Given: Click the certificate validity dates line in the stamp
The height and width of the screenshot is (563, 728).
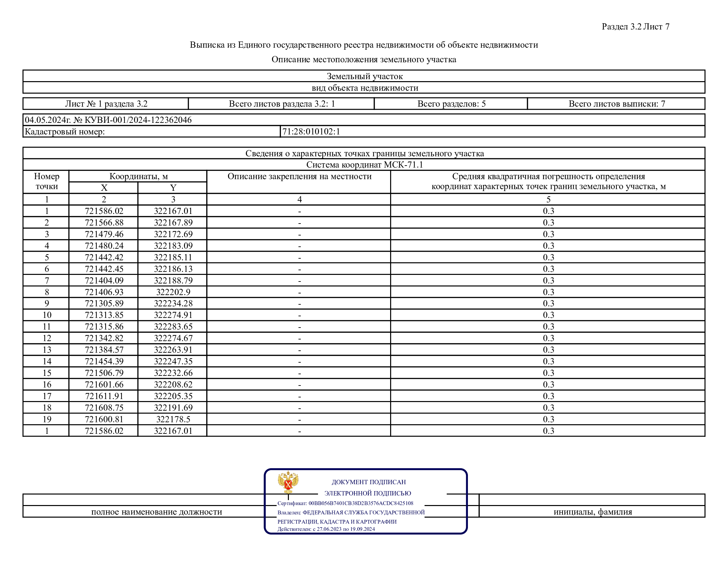Looking at the screenshot, I should tap(326, 529).
